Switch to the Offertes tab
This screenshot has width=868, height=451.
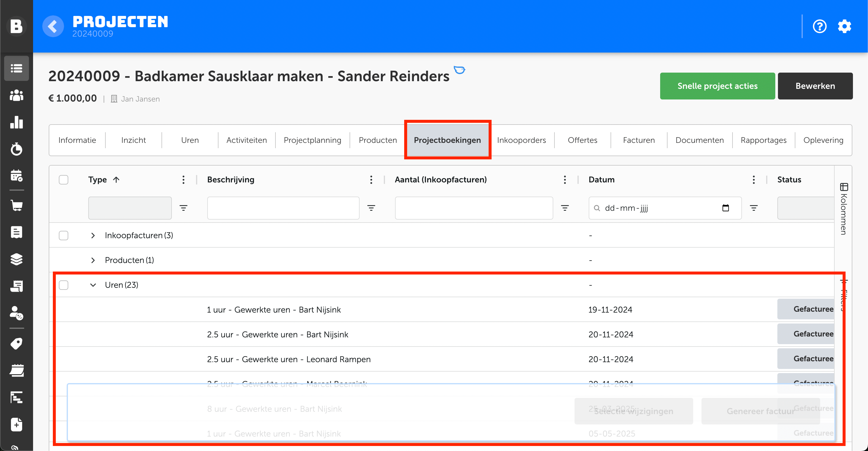582,140
